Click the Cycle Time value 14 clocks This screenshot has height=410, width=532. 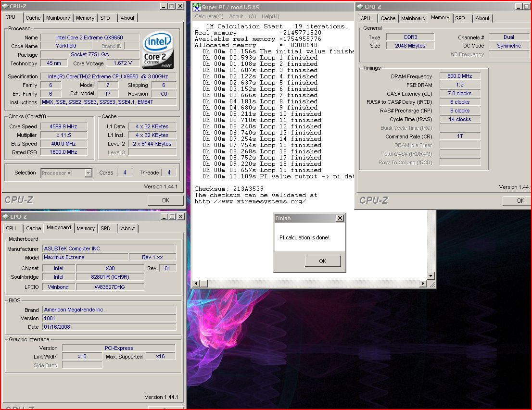[x=460, y=119]
